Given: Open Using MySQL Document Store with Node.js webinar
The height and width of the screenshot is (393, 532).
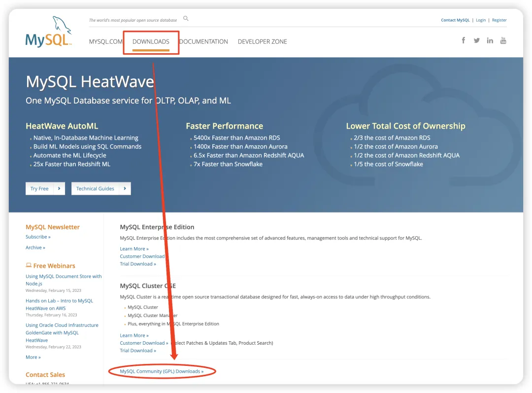Looking at the screenshot, I should click(x=64, y=280).
